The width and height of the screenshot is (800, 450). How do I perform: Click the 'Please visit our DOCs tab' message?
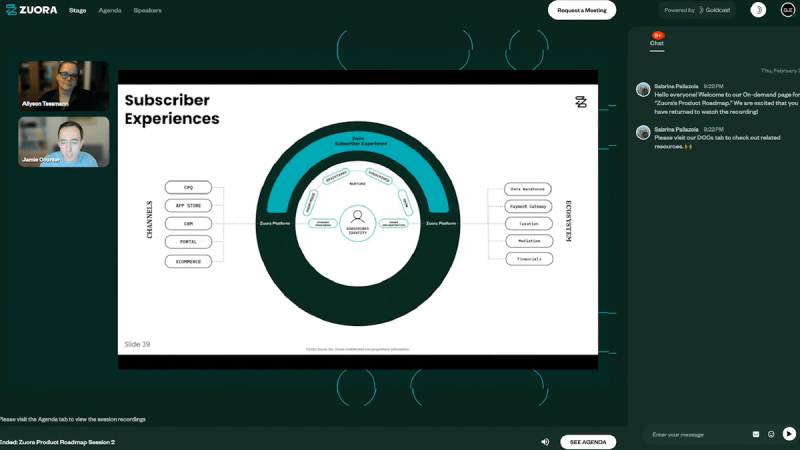(x=717, y=142)
